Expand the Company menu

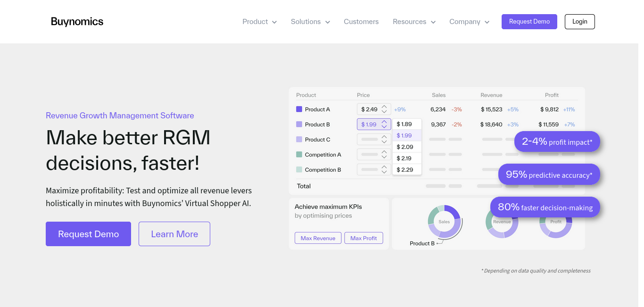click(x=469, y=22)
